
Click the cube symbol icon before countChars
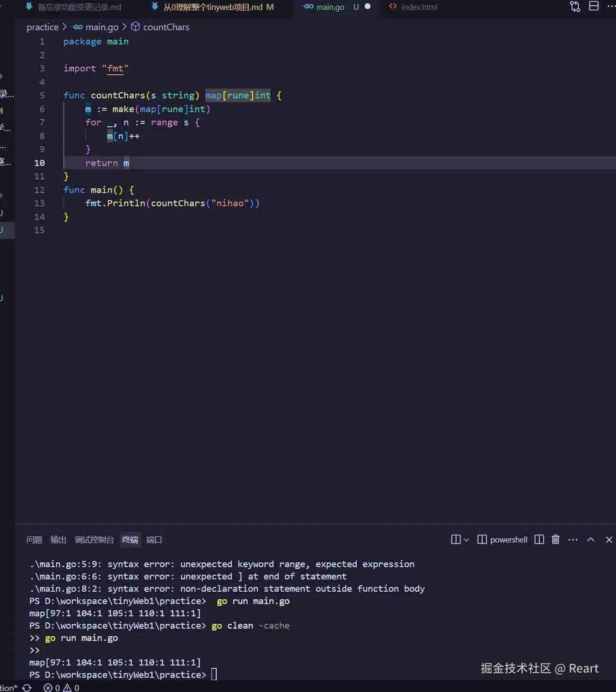point(135,27)
